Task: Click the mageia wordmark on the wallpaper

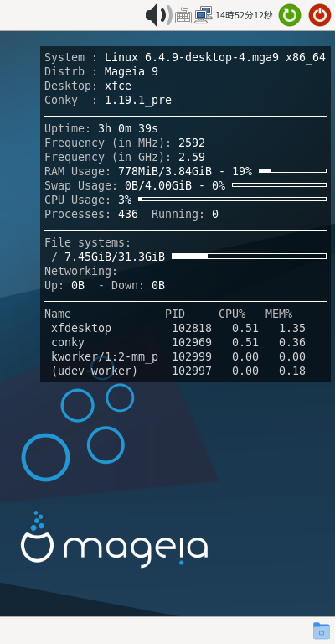Action: point(136,550)
